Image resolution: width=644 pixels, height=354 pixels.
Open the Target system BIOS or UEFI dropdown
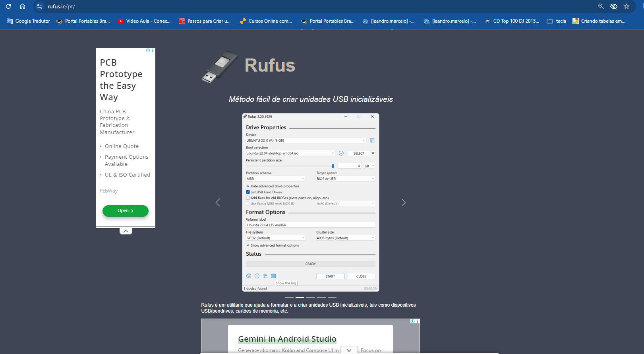point(346,179)
